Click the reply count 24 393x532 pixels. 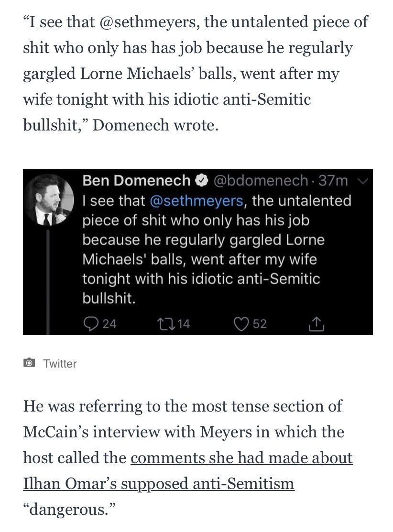tap(109, 324)
